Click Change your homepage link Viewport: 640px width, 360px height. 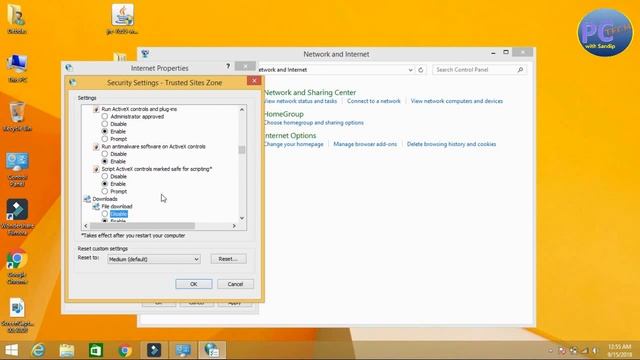point(293,144)
